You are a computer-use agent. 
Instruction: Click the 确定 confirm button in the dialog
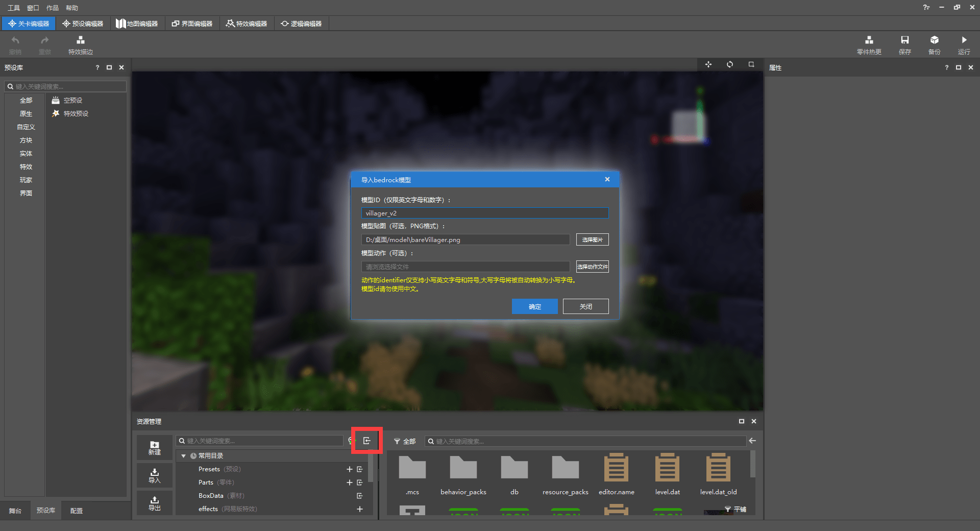534,306
